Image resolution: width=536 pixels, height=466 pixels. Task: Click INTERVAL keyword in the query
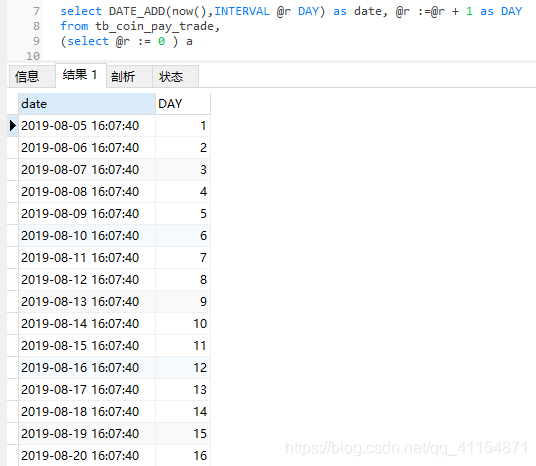[242, 11]
